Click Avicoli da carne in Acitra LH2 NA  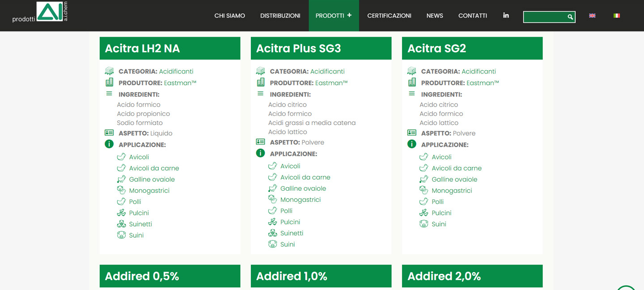coord(154,168)
